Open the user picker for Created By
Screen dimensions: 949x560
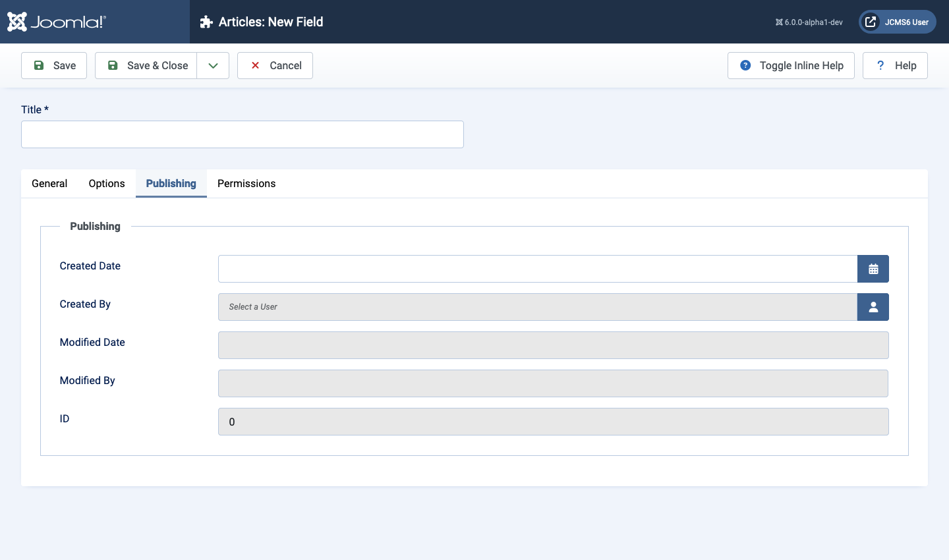coord(873,307)
